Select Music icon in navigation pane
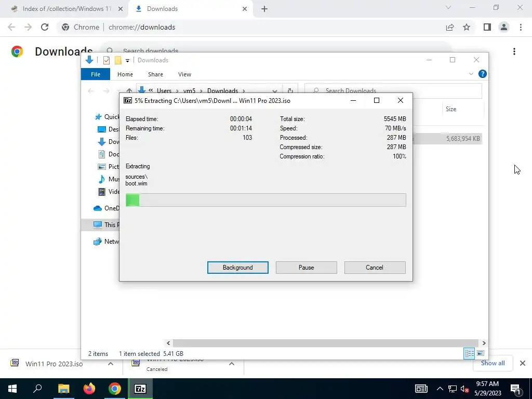The width and height of the screenshot is (532, 399). [x=101, y=179]
